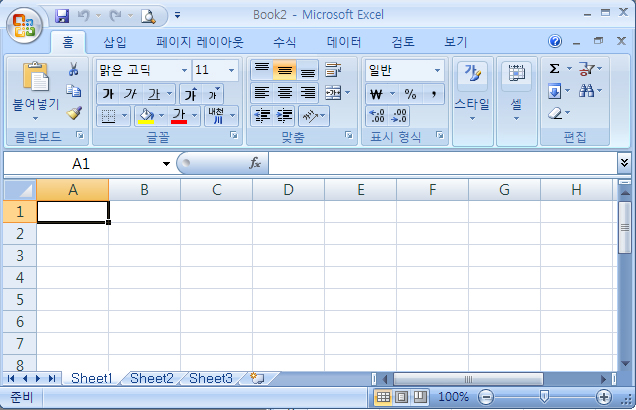Switch to the 데이터 tab
636x410 pixels.
(x=344, y=42)
